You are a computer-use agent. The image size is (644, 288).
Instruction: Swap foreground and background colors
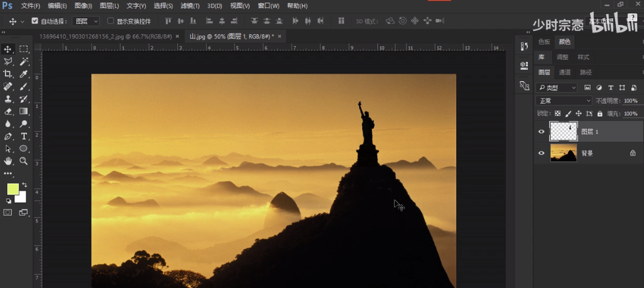(24, 185)
